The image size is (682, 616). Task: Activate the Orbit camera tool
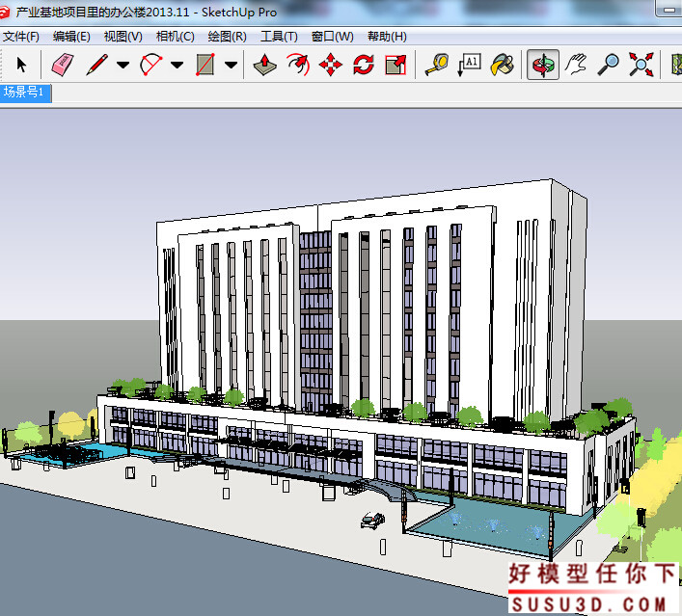(543, 65)
